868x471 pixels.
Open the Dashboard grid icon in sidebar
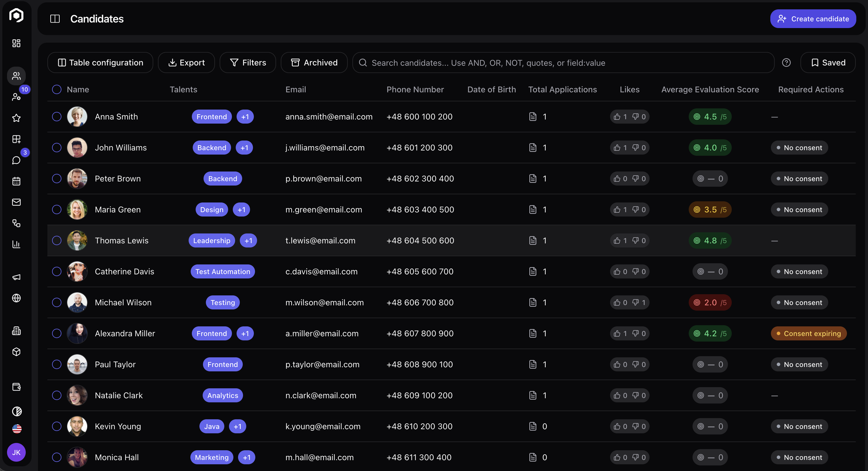tap(16, 43)
